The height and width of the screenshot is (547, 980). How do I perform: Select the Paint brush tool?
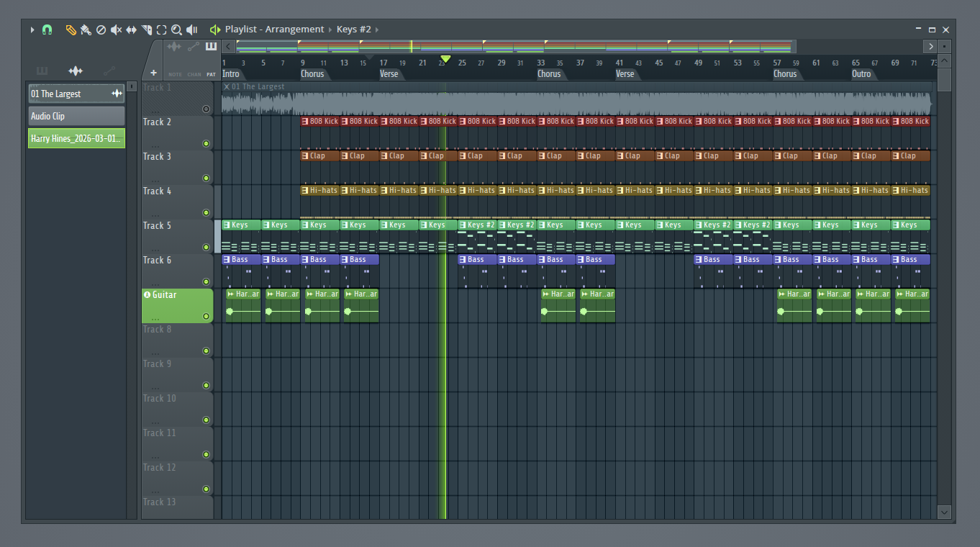86,30
